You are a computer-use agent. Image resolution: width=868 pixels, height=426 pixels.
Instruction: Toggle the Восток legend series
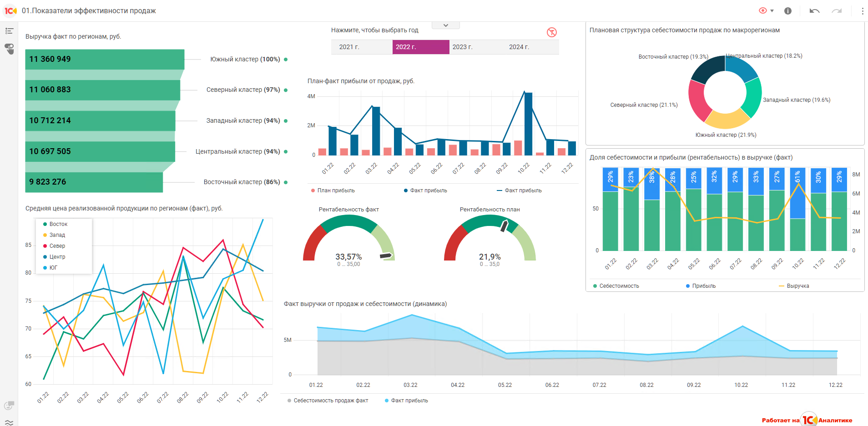56,224
